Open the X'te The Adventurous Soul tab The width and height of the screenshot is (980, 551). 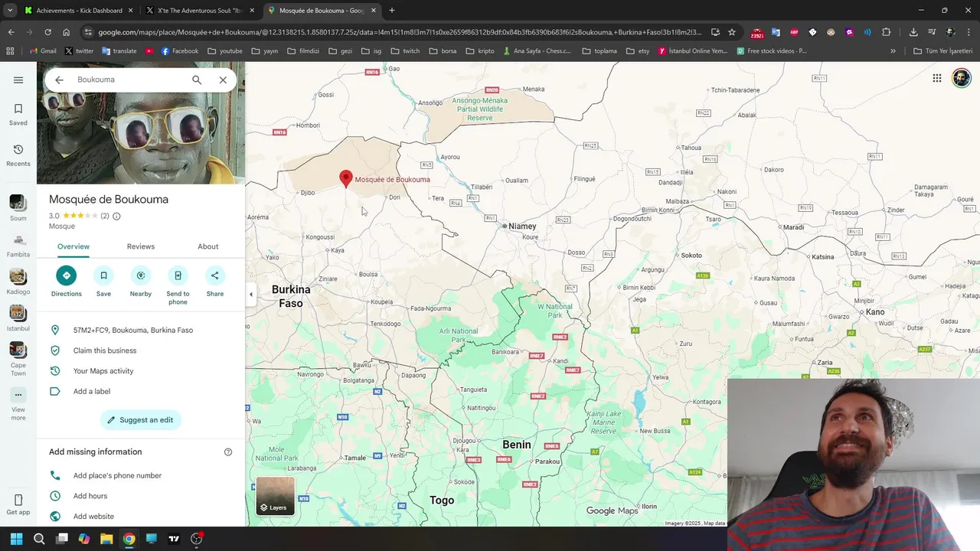point(201,11)
